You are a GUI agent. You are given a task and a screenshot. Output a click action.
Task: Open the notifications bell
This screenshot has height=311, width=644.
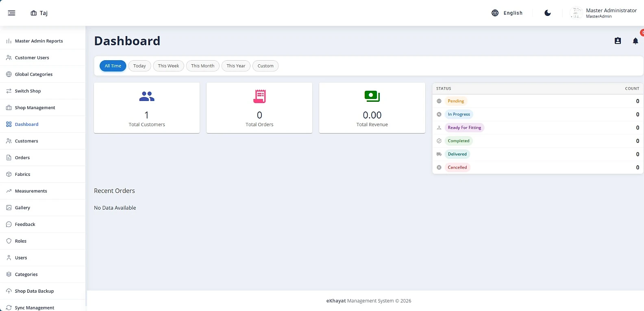point(635,41)
